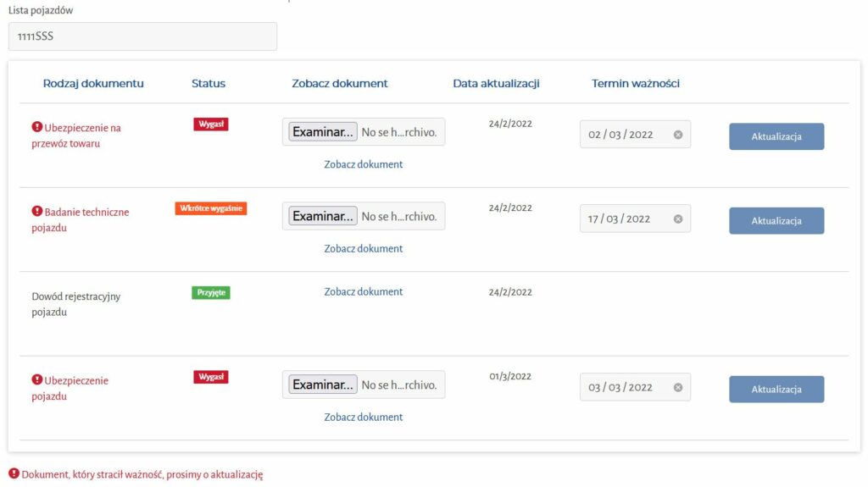Open Zobacz dokument link for cargo insurance
The width and height of the screenshot is (868, 487).
click(363, 164)
